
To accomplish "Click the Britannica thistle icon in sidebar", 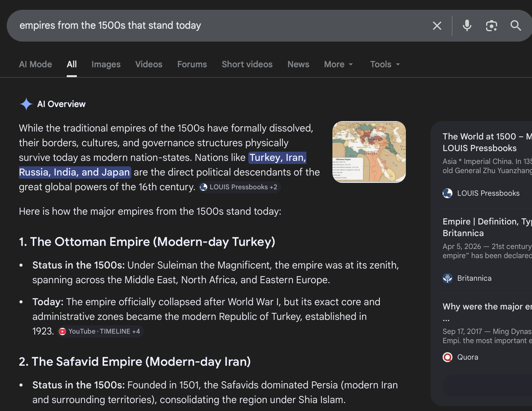I will [448, 278].
